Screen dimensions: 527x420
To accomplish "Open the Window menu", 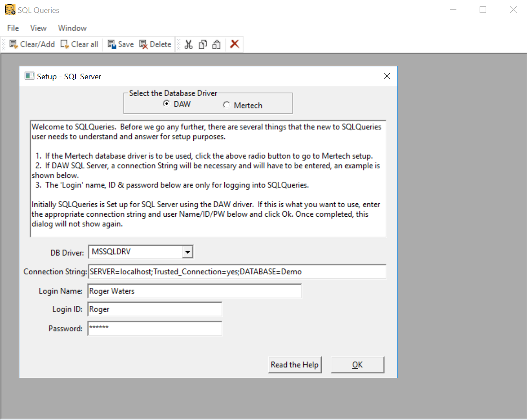I will 72,28.
